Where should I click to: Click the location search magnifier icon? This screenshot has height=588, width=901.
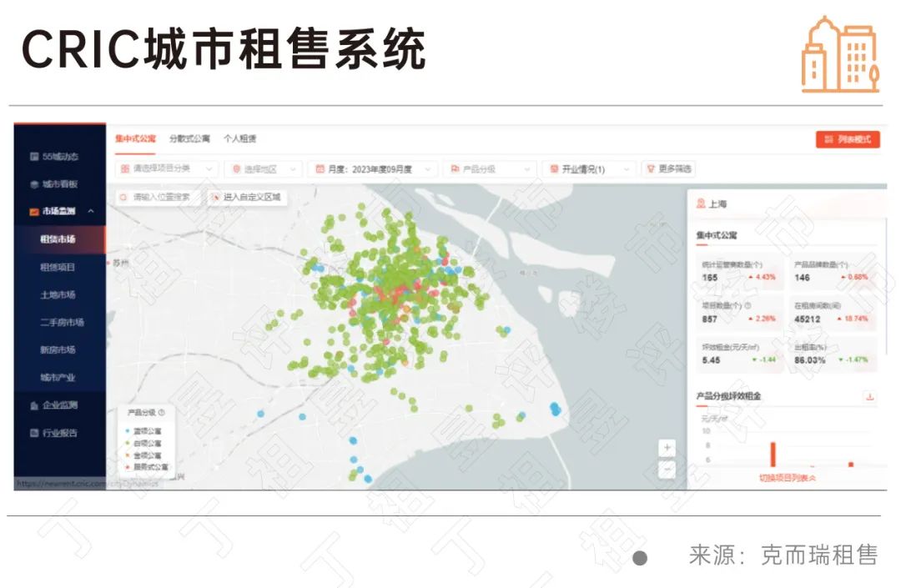123,197
